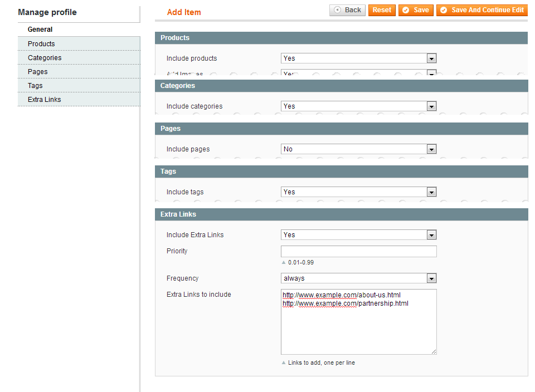Click the Tags section header bar

point(341,171)
